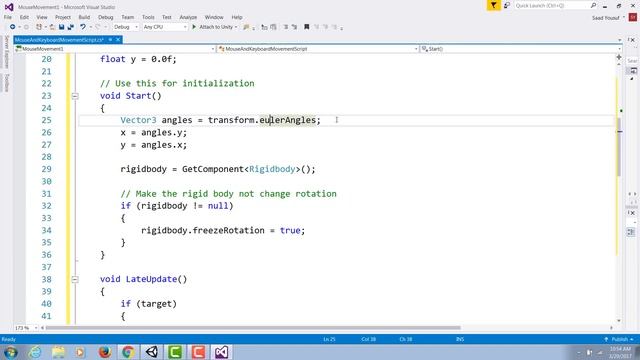Click the Redo toolbar icon
Image resolution: width=640 pixels, height=360 pixels.
pyautogui.click(x=98, y=27)
